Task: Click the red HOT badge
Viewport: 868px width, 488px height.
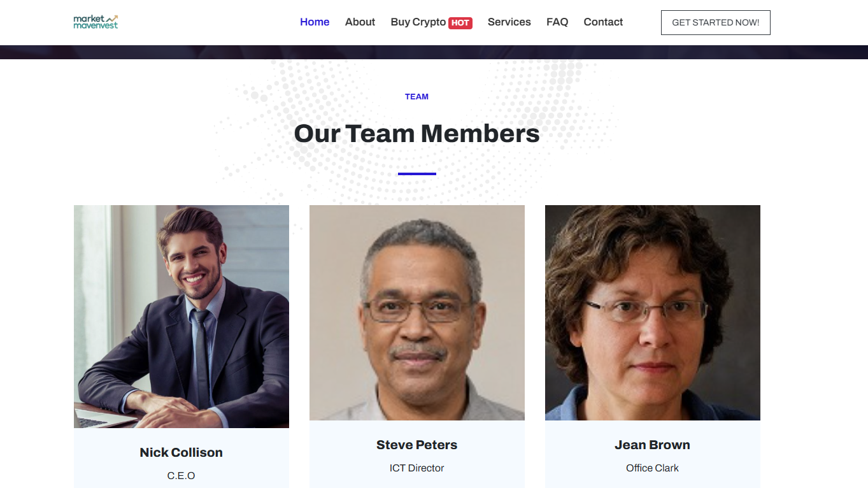Action: pyautogui.click(x=460, y=23)
